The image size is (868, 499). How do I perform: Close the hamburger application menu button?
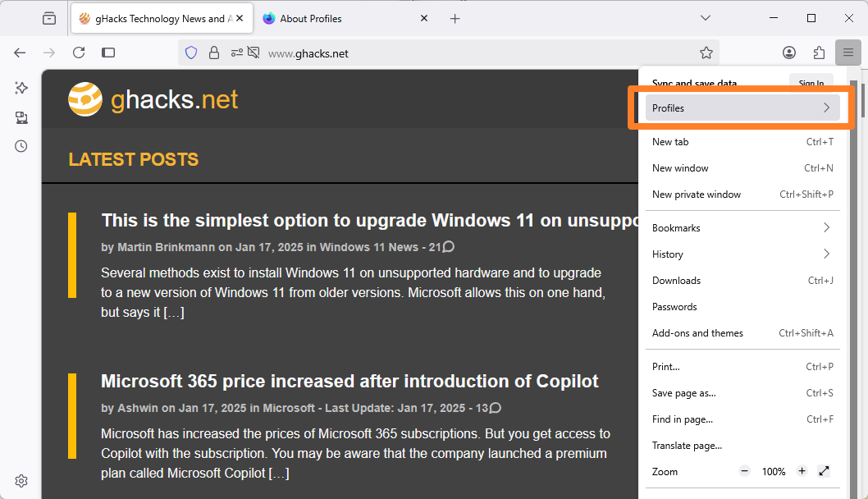(848, 53)
